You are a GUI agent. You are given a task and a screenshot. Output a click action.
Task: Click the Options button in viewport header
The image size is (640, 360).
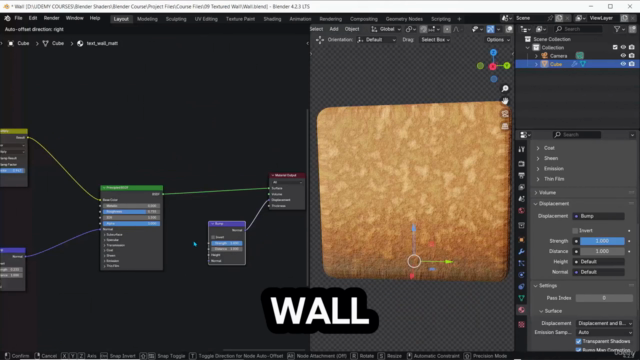click(x=498, y=40)
